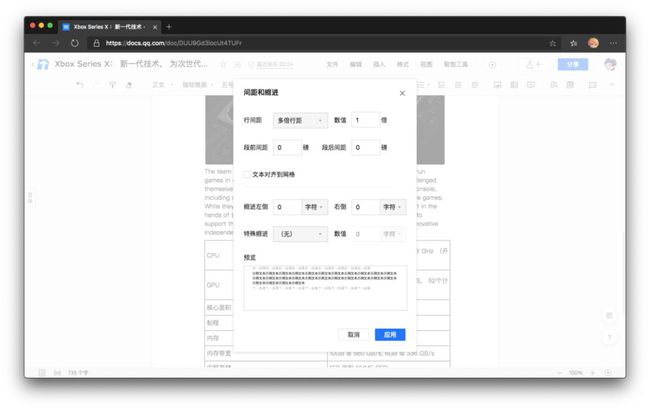Click the zoom in plus in status bar
The image size is (650, 410).
pos(592,373)
